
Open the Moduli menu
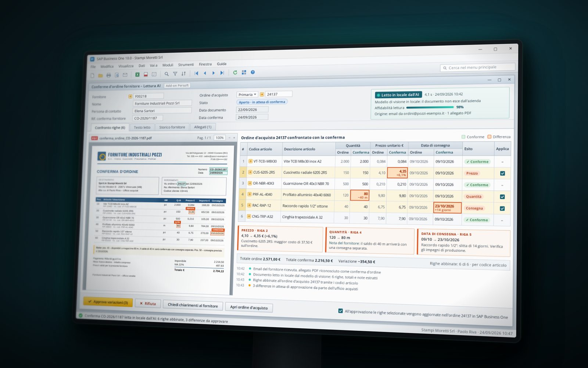pyautogui.click(x=168, y=65)
